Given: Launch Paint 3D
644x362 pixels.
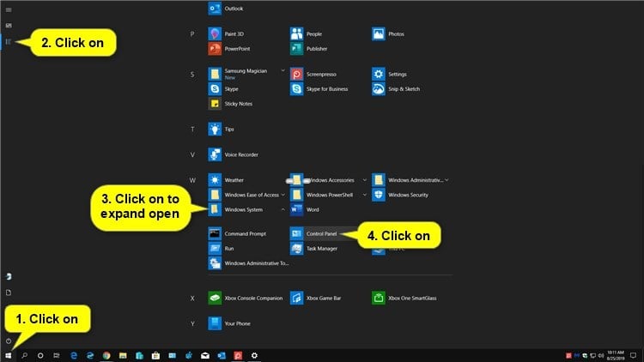Looking at the screenshot, I should [x=226, y=33].
